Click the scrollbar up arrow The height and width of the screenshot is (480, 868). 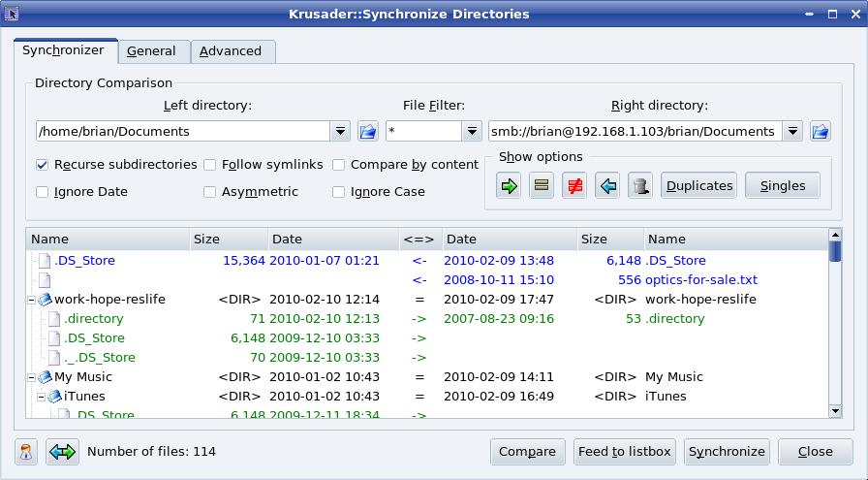835,234
